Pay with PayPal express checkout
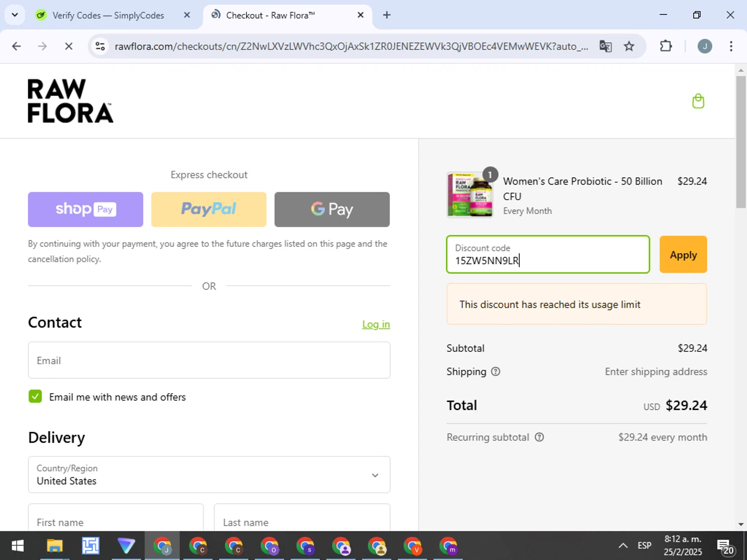Image resolution: width=747 pixels, height=560 pixels. point(209,209)
